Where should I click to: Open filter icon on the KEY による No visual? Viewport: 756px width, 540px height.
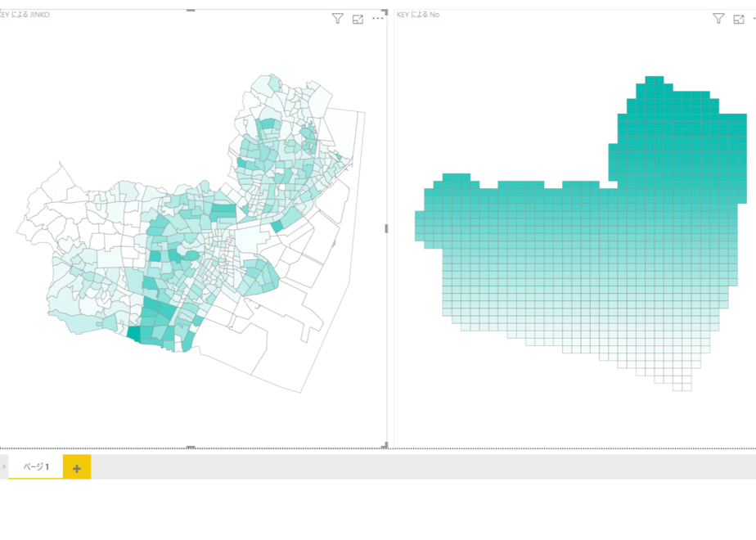coord(718,19)
